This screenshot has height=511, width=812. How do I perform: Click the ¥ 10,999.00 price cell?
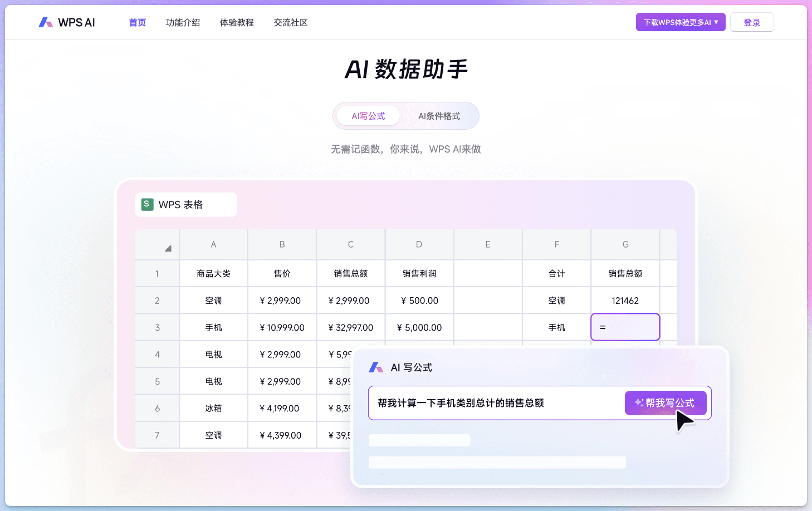point(282,327)
